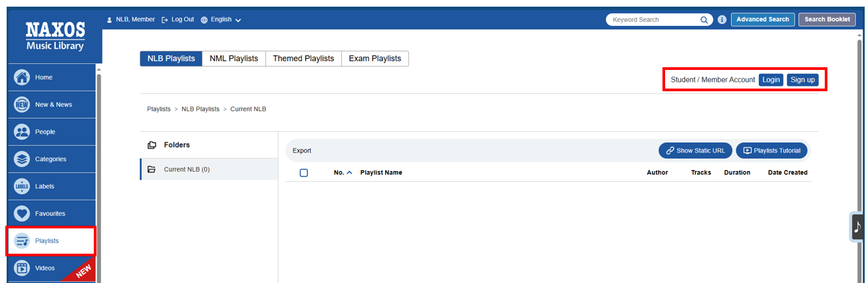Click the Search Booklet button
This screenshot has width=868, height=283.
pyautogui.click(x=827, y=19)
